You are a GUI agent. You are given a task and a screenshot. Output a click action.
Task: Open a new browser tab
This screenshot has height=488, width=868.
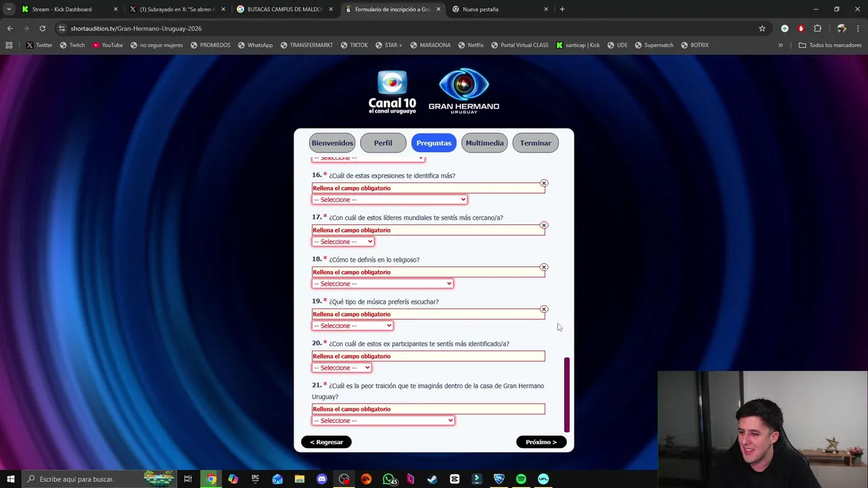[562, 9]
